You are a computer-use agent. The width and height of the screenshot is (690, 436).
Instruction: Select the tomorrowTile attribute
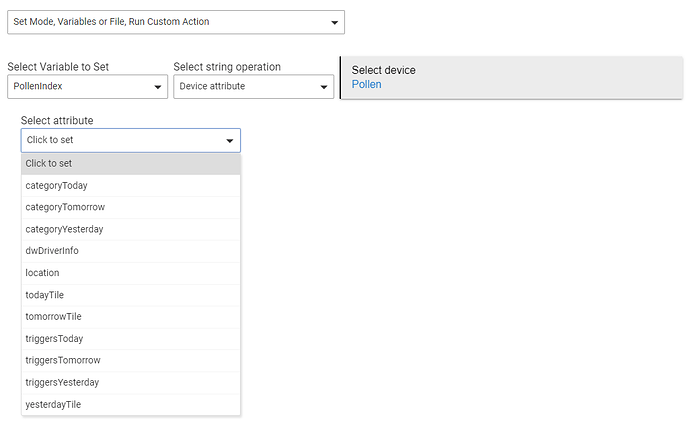click(131, 316)
